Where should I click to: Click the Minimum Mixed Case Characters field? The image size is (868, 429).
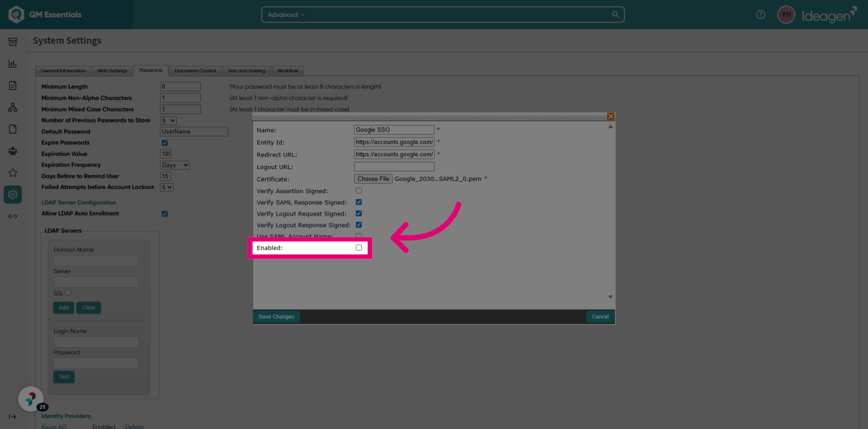[x=180, y=109]
